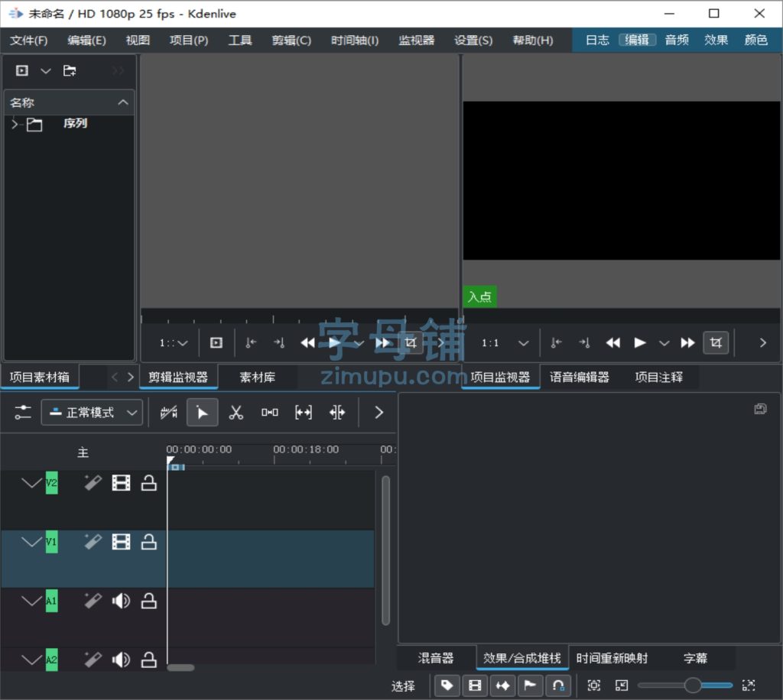Image resolution: width=783 pixels, height=700 pixels.
Task: Hide video on track V2
Action: pyautogui.click(x=121, y=483)
